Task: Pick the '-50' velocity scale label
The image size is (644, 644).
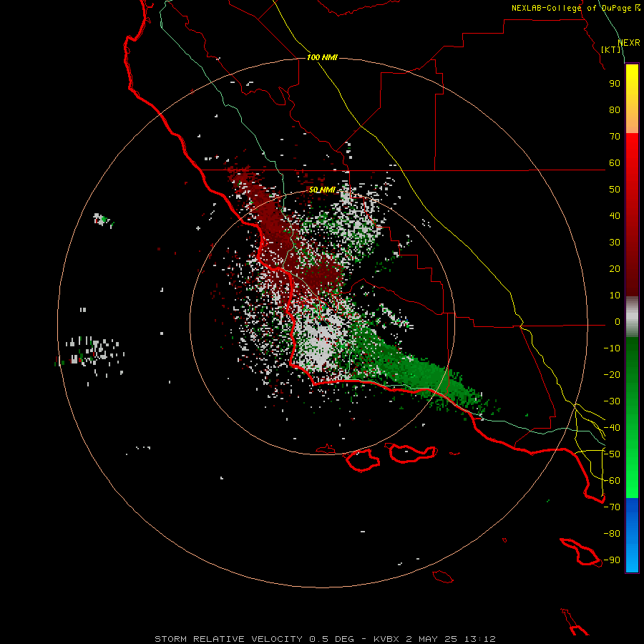Action: (612, 454)
